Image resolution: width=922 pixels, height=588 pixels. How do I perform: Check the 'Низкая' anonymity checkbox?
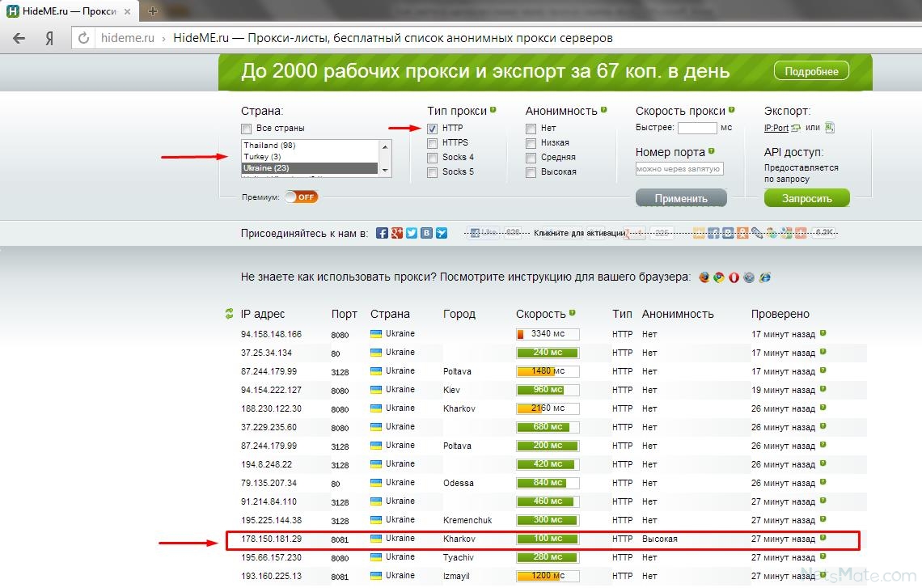click(531, 143)
